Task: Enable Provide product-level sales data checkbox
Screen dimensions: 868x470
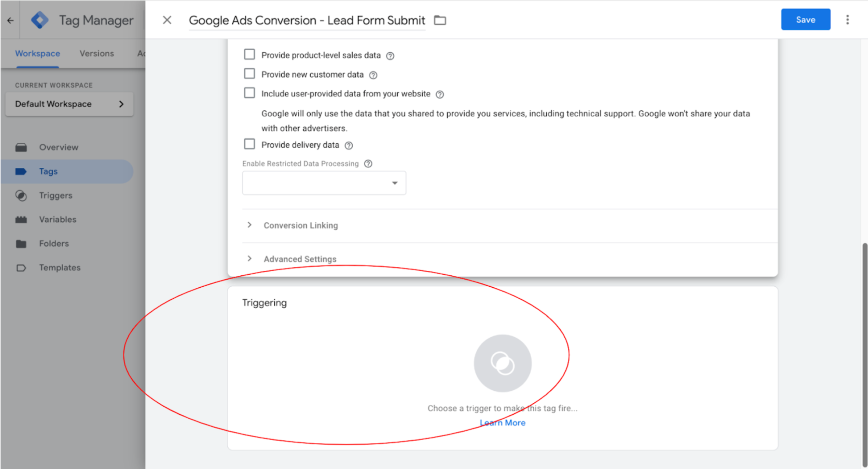Action: [250, 55]
